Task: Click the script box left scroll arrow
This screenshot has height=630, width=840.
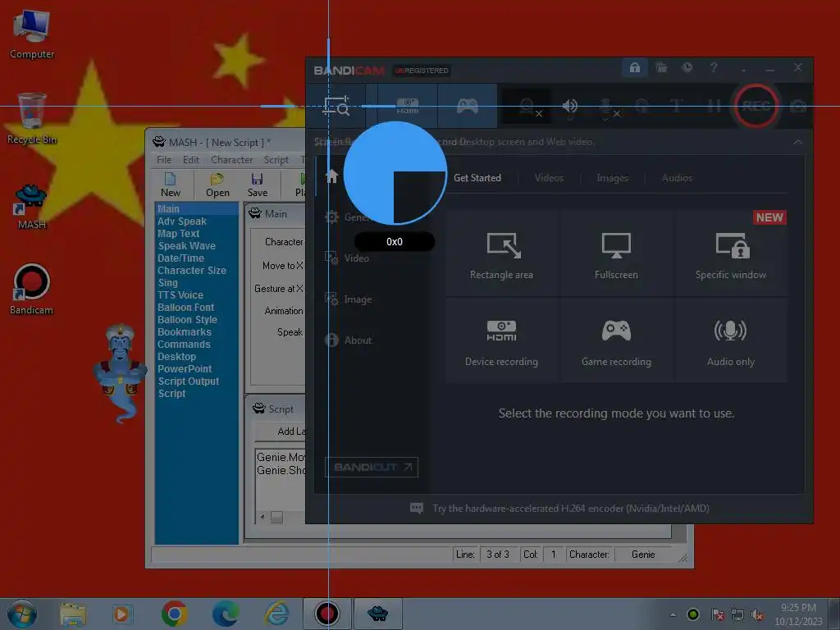Action: click(x=262, y=517)
